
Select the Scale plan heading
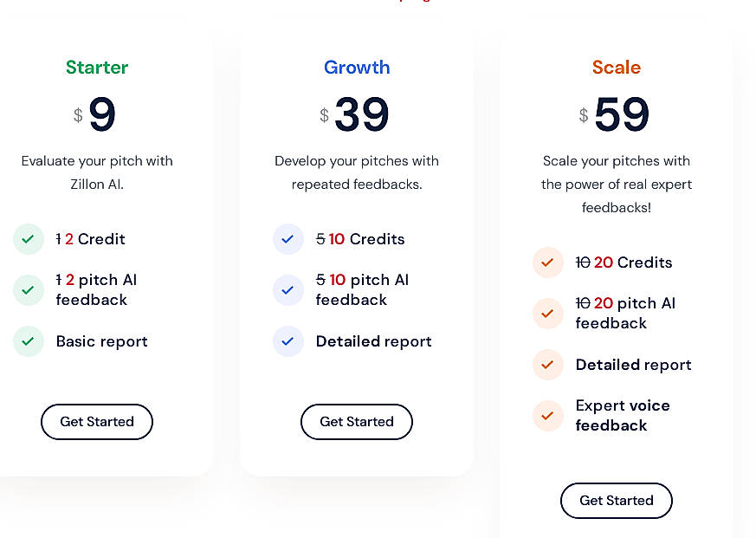click(617, 68)
